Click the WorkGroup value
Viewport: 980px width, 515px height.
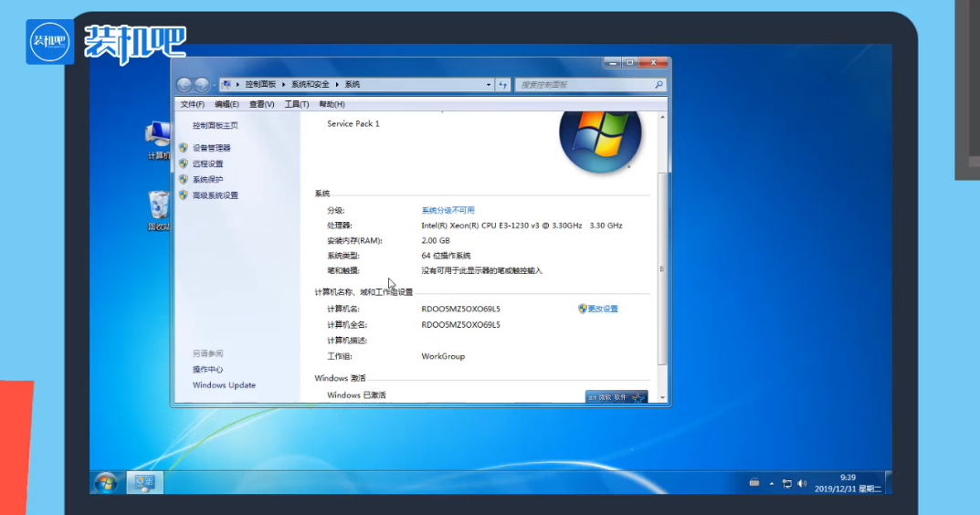coord(443,356)
